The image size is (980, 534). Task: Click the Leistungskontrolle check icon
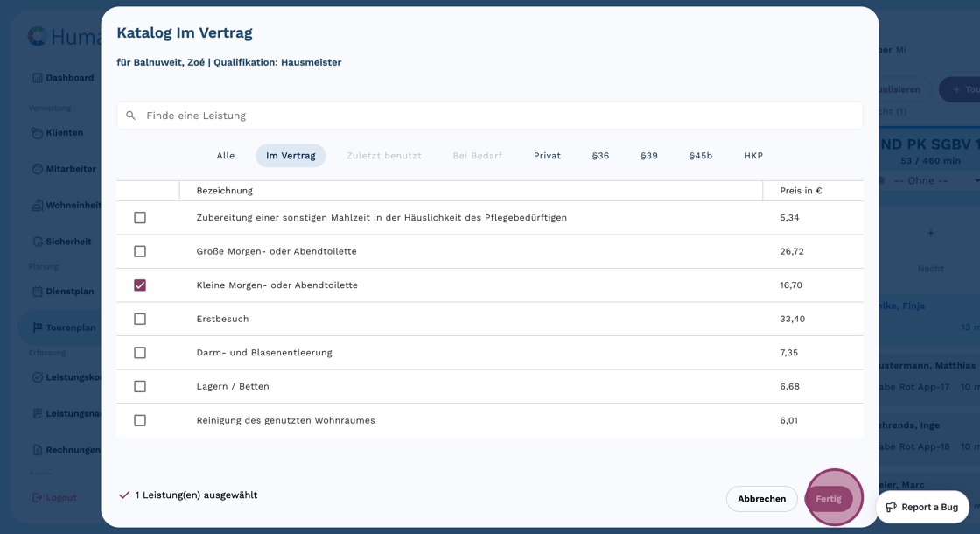(x=38, y=377)
